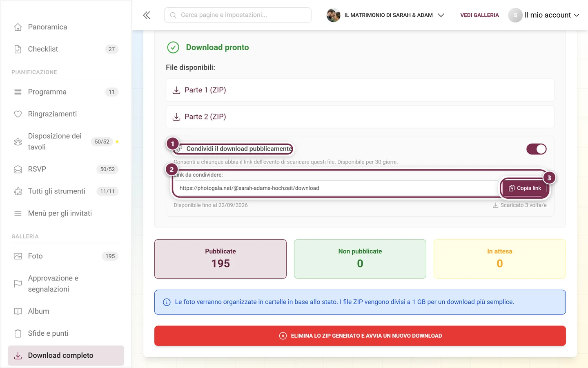Viewport: 588px width, 368px height.
Task: Click the Tutti gli strumenti puzzle icon
Action: click(x=18, y=191)
